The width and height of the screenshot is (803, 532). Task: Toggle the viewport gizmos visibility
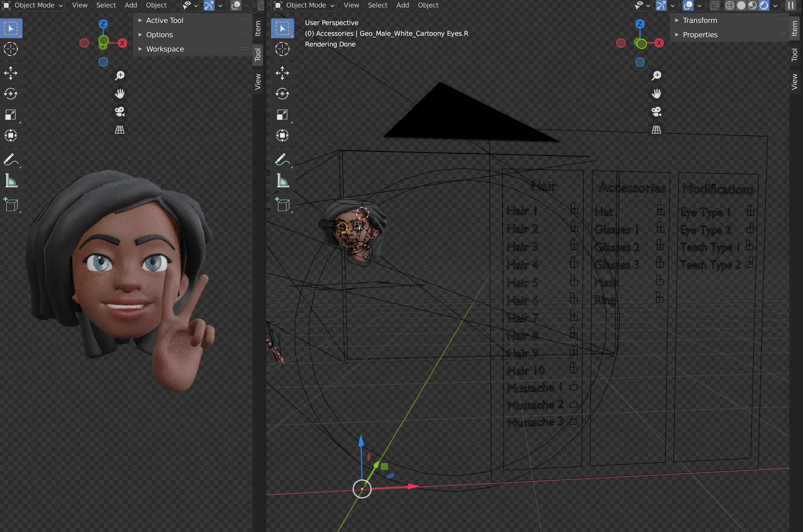pos(661,6)
